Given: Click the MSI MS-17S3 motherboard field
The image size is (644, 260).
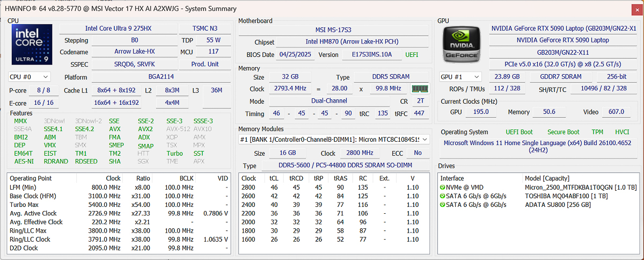Looking at the screenshot, I should pos(333,30).
